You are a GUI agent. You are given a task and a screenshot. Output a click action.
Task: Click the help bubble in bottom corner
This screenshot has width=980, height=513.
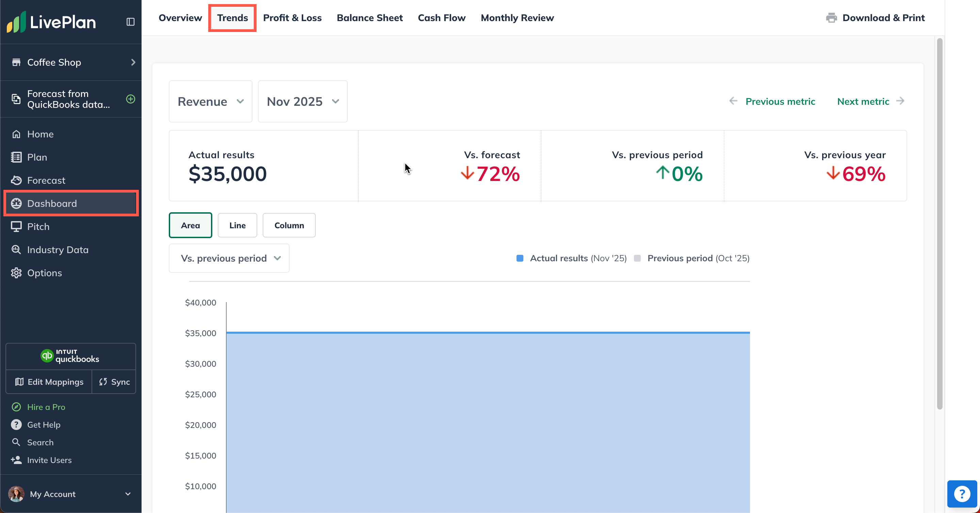pyautogui.click(x=963, y=494)
